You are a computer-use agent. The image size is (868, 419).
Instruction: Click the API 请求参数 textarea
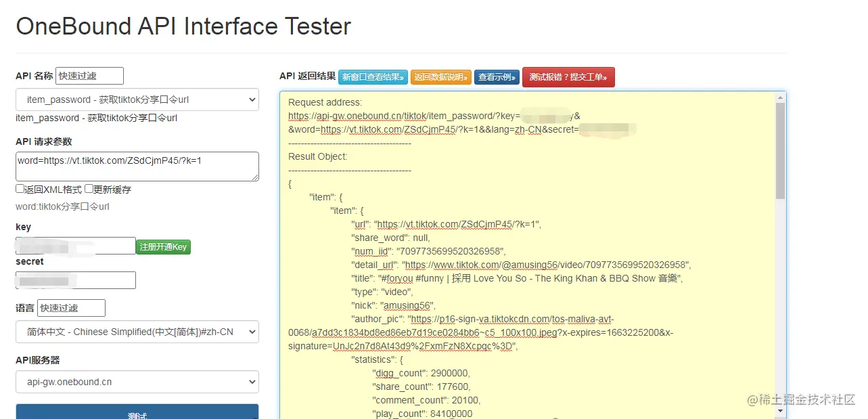tap(137, 166)
